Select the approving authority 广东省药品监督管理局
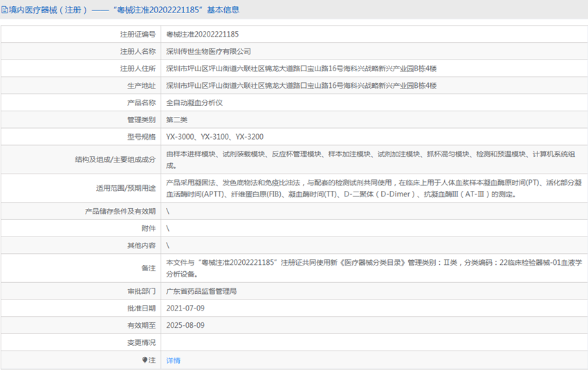Image resolution: width=588 pixels, height=370 pixels. [201, 291]
